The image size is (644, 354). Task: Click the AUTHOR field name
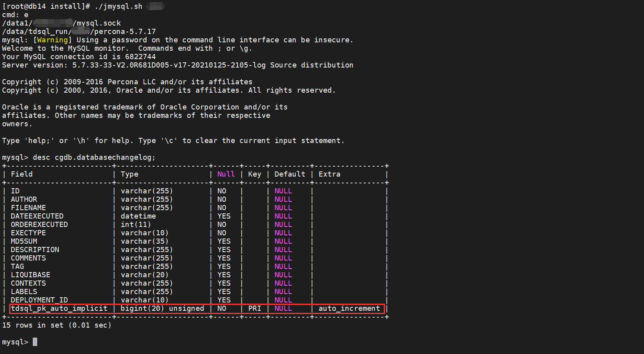point(24,199)
